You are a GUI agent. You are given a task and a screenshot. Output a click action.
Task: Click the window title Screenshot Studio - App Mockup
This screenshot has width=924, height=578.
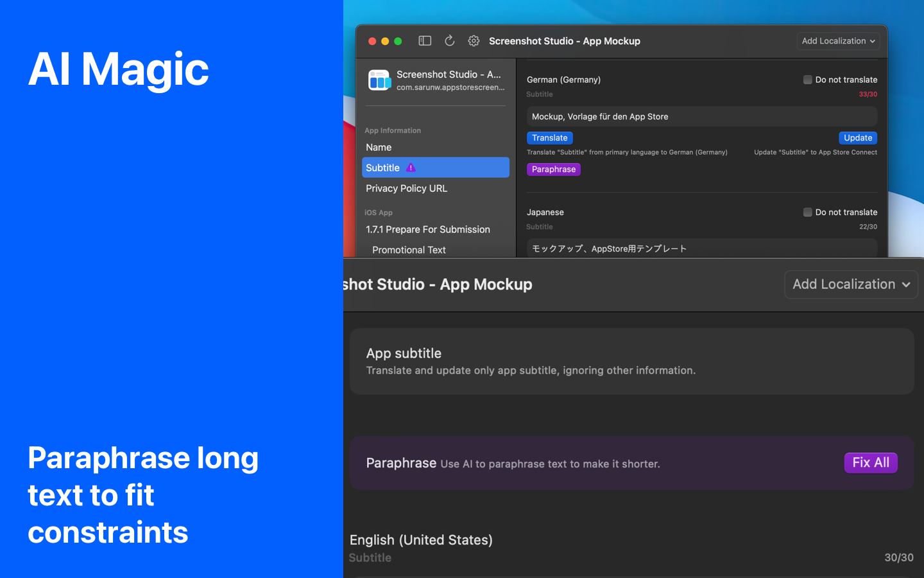click(565, 41)
